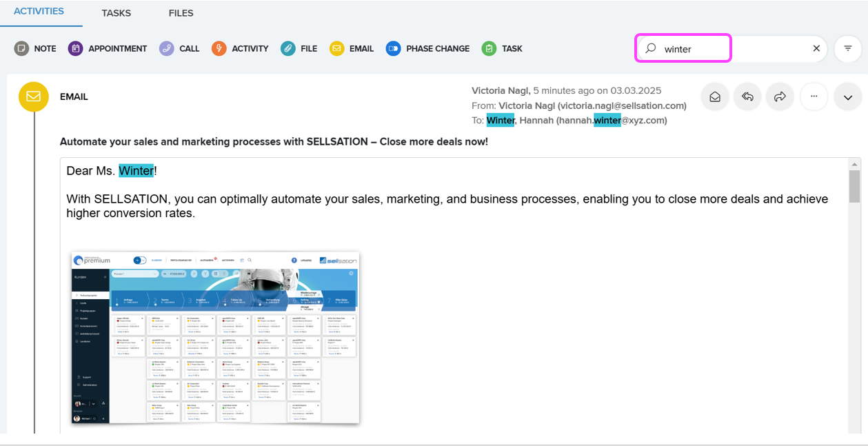Click the paragraph starting "With SELLSATION, you can"
This screenshot has height=446, width=868.
pos(447,206)
